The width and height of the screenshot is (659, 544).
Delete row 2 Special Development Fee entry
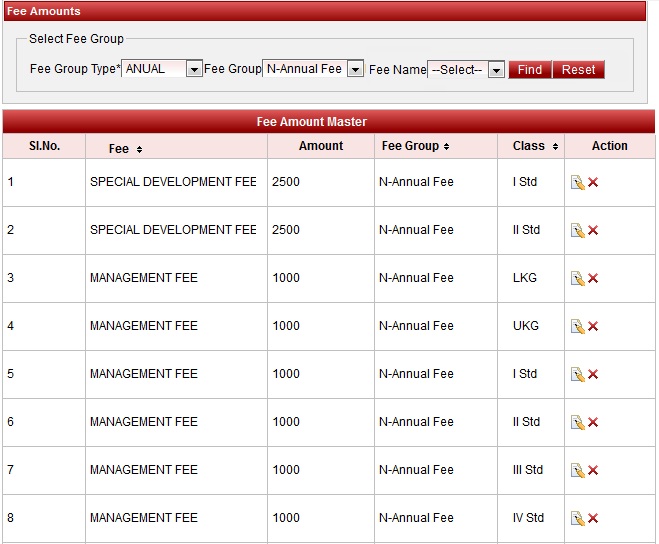(593, 230)
